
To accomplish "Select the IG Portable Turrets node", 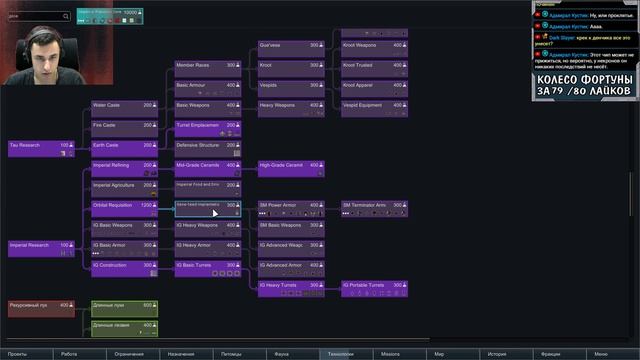I will (374, 289).
